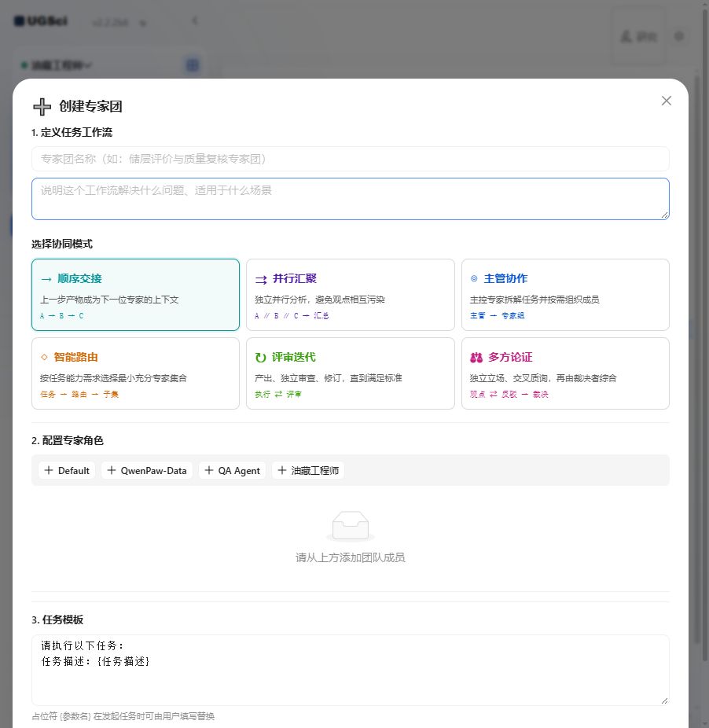Click the plus icon before 油藏工程师
The image size is (709, 728).
282,470
